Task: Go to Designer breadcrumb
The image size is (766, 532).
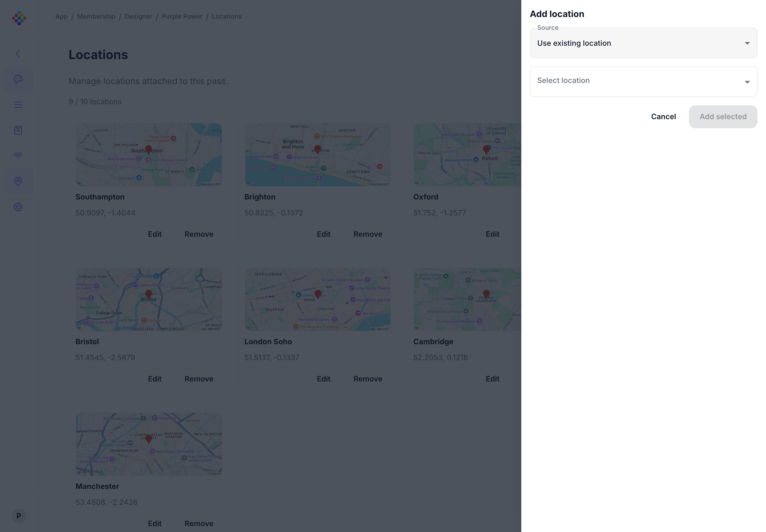Action: click(x=138, y=16)
